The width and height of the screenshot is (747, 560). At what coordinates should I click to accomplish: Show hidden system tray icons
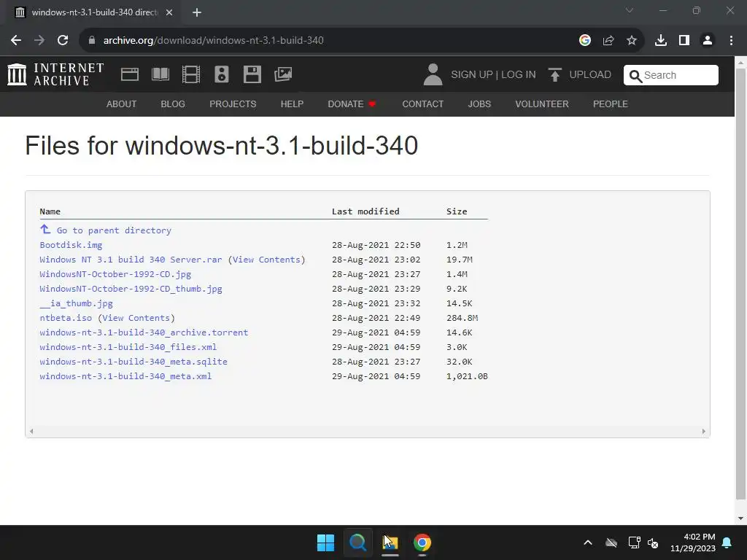tap(588, 542)
